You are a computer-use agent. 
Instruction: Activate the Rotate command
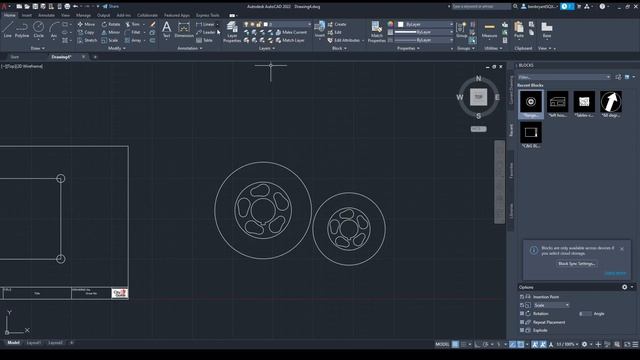pos(111,24)
